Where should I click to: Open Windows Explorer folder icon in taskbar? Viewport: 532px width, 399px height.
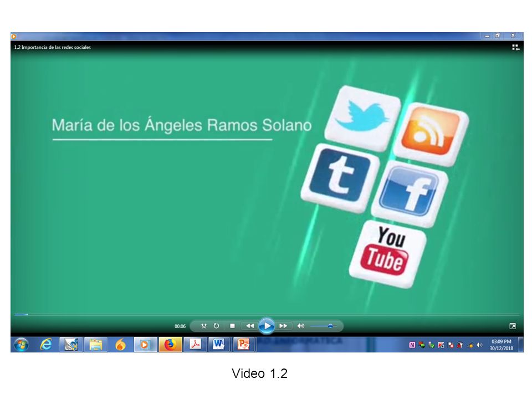click(96, 345)
